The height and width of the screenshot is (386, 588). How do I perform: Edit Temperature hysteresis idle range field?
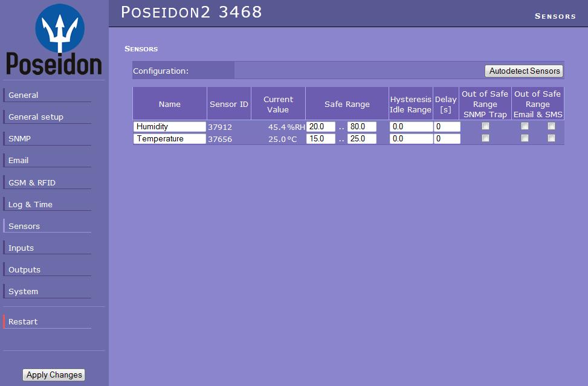(x=411, y=139)
